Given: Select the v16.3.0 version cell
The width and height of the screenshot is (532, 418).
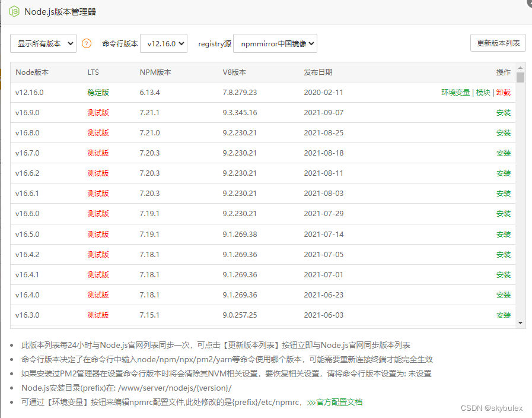Looking at the screenshot, I should click(x=27, y=315).
